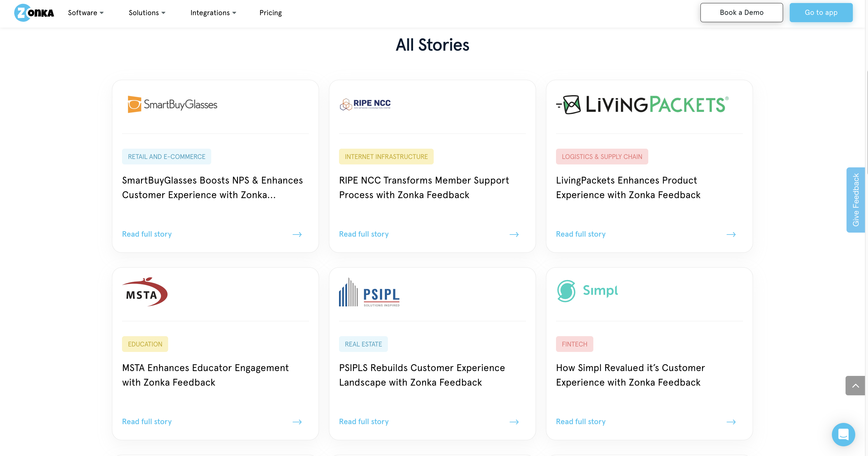Viewport: 868px width, 456px height.
Task: Read full story for Simpl
Action: click(x=581, y=421)
